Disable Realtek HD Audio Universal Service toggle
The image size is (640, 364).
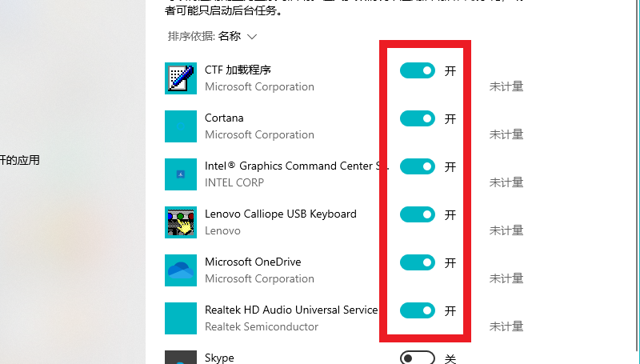point(417,310)
